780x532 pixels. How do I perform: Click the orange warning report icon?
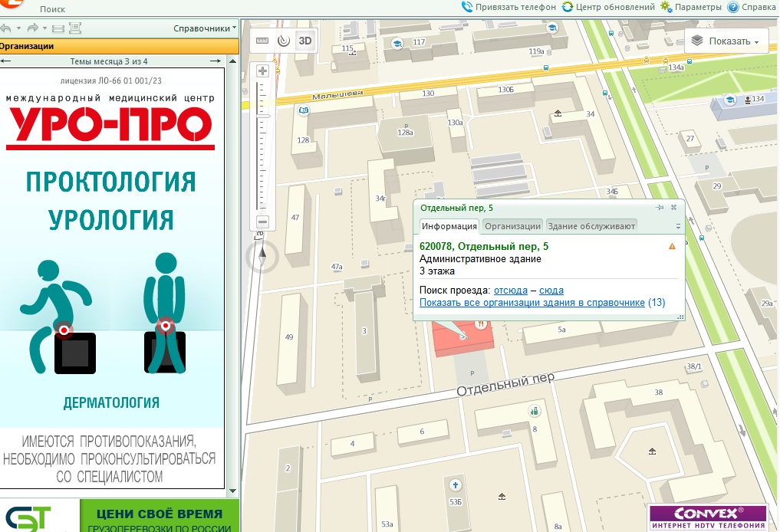(672, 246)
